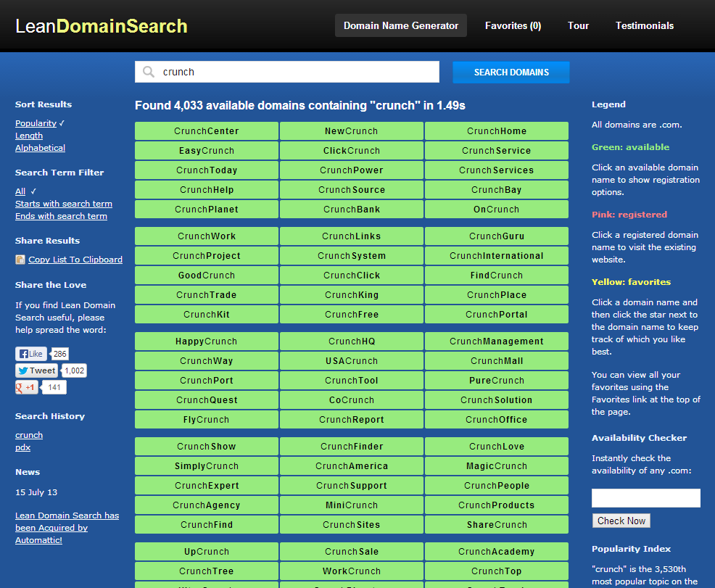Viewport: 715px width, 588px height.
Task: Open the Favorites (0) tab
Action: click(x=513, y=25)
